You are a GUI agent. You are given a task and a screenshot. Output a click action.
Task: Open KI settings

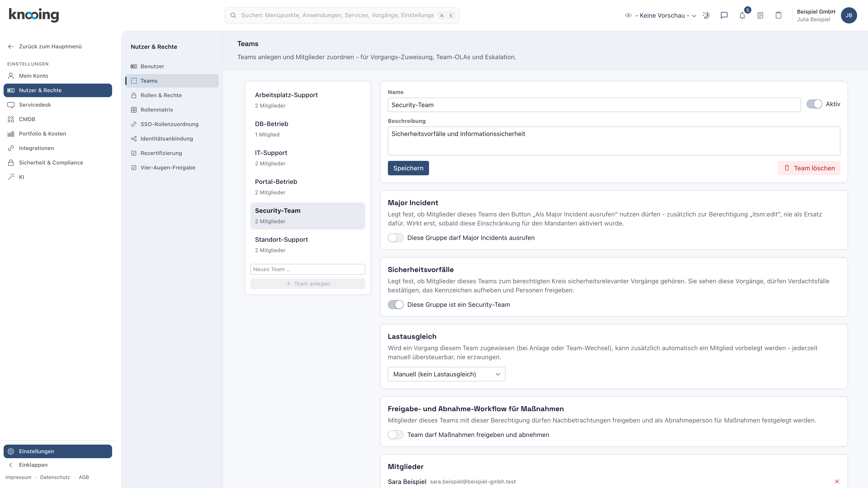[x=58, y=177]
